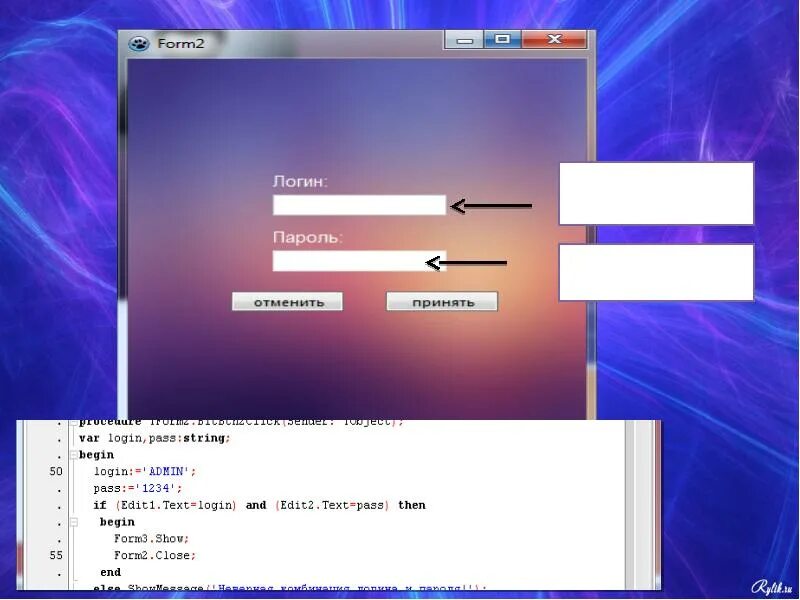Click the Логин input field
Viewport: 800px width, 600px height.
coord(359,205)
